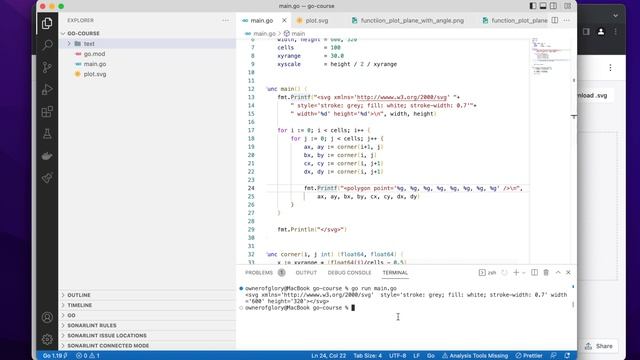Add a new terminal with plus icon
Screen dimensions: 640x360
point(516,273)
